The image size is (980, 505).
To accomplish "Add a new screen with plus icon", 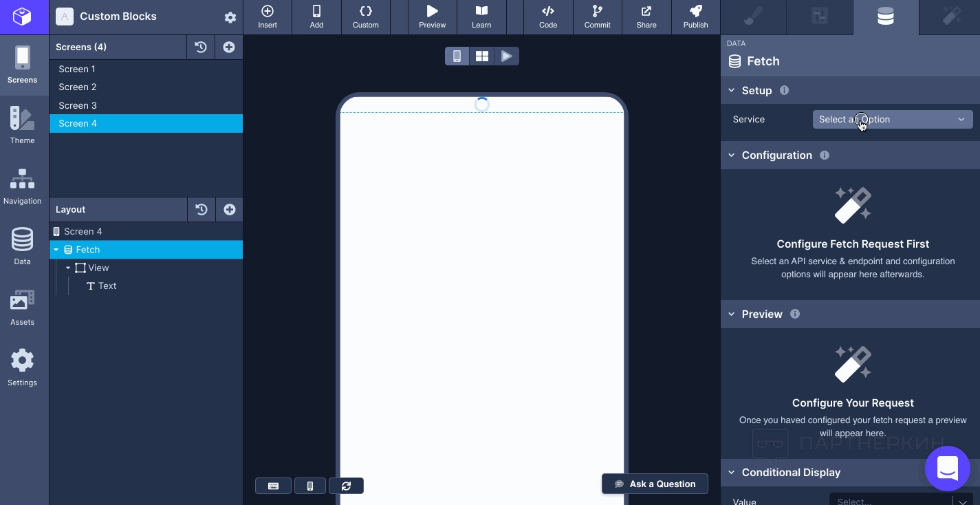I will [229, 47].
